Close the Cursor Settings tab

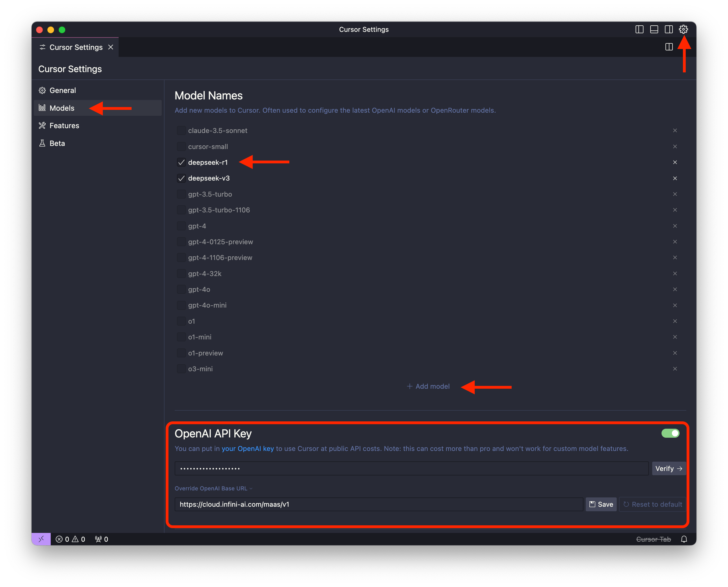point(110,47)
